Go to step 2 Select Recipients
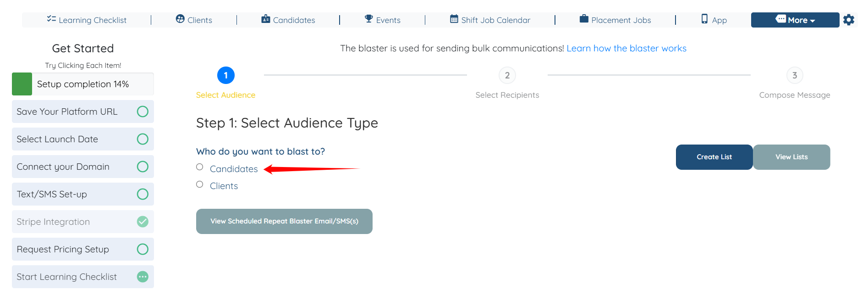This screenshot has height=290, width=868. pos(507,75)
